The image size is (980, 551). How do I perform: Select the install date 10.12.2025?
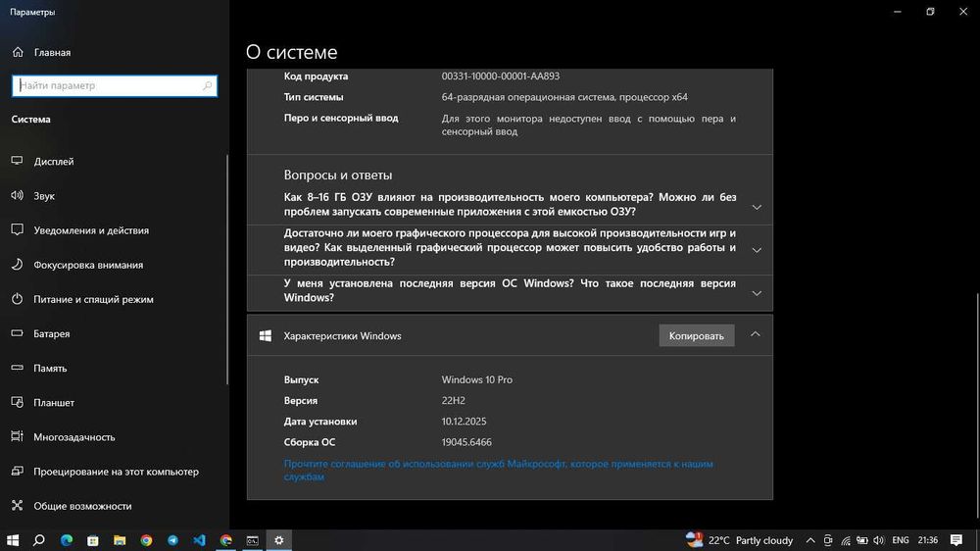(464, 422)
